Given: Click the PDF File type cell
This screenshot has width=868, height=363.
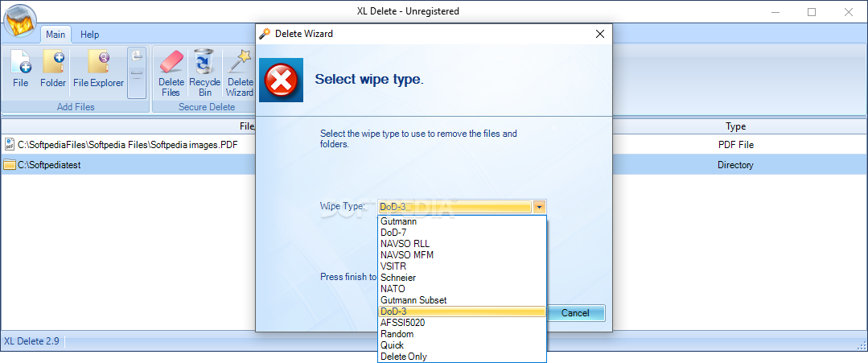Looking at the screenshot, I should pos(736,145).
